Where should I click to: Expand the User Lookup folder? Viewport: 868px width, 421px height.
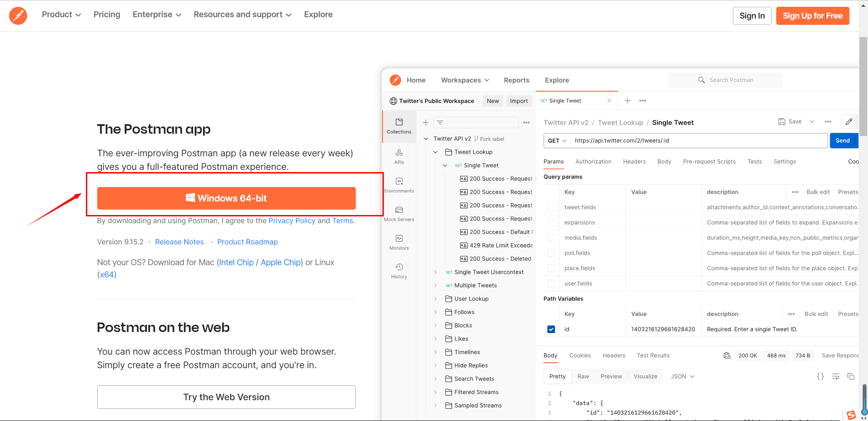click(435, 299)
